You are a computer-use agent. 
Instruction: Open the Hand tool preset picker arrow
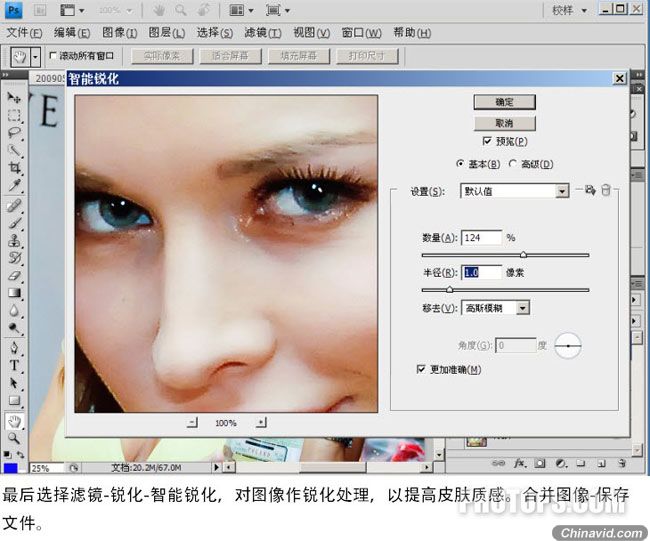point(36,57)
